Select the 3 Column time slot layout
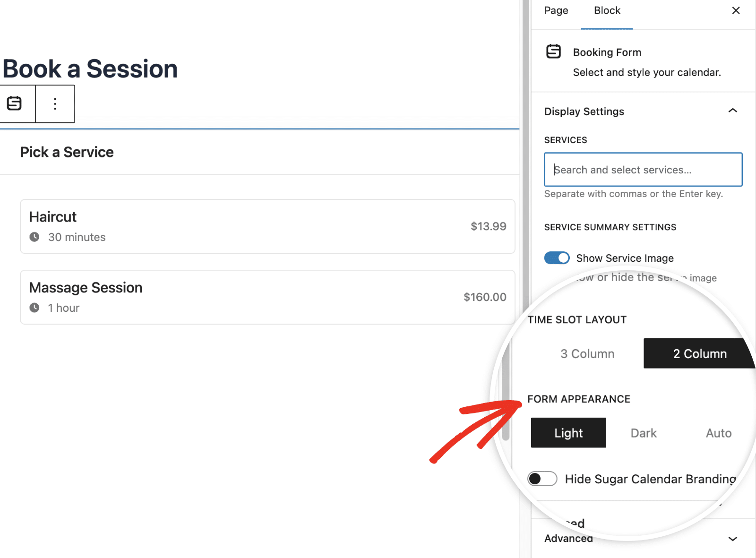The width and height of the screenshot is (756, 558). tap(587, 353)
